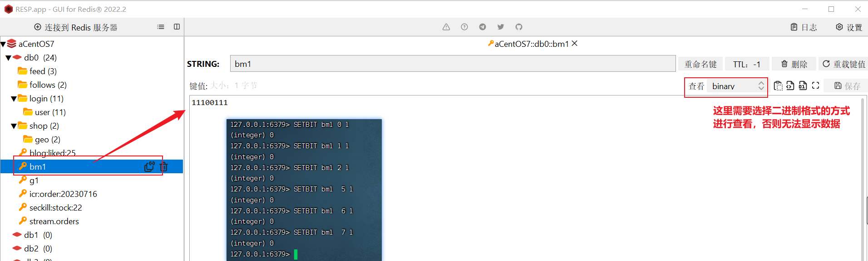
Task: Click the import binary file icon
Action: click(803, 85)
